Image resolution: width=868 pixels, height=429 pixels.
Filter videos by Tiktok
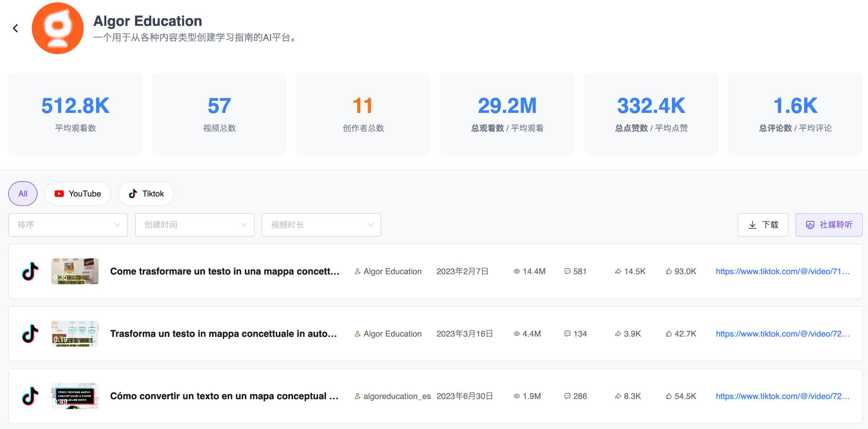click(146, 194)
